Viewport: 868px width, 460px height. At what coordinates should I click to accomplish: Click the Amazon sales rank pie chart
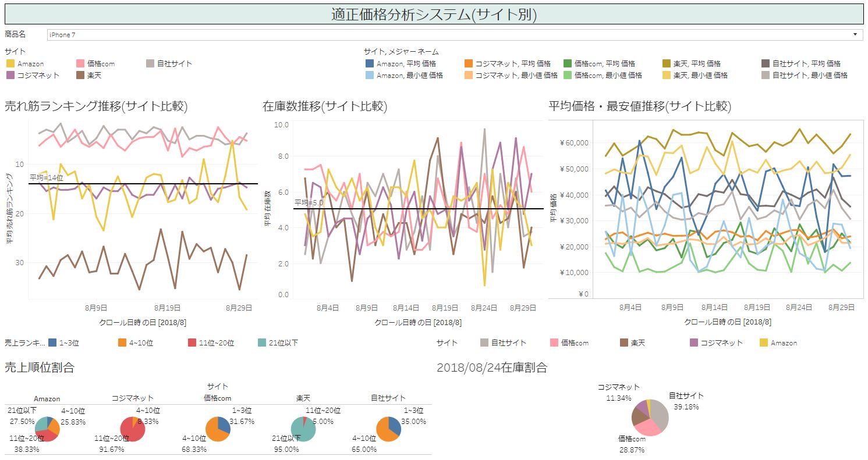click(x=47, y=429)
